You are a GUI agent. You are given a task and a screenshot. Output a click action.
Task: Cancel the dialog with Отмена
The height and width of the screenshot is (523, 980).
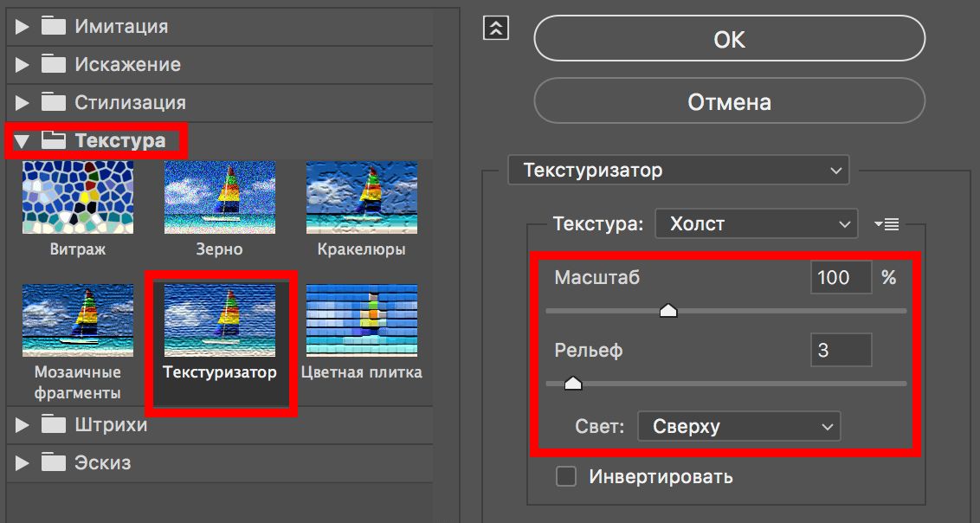pyautogui.click(x=729, y=101)
